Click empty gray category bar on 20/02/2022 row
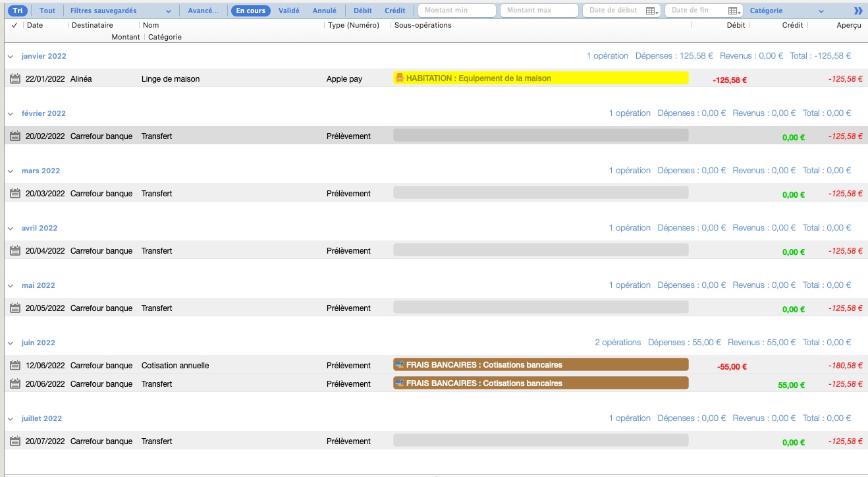The width and height of the screenshot is (868, 477). pyautogui.click(x=541, y=135)
